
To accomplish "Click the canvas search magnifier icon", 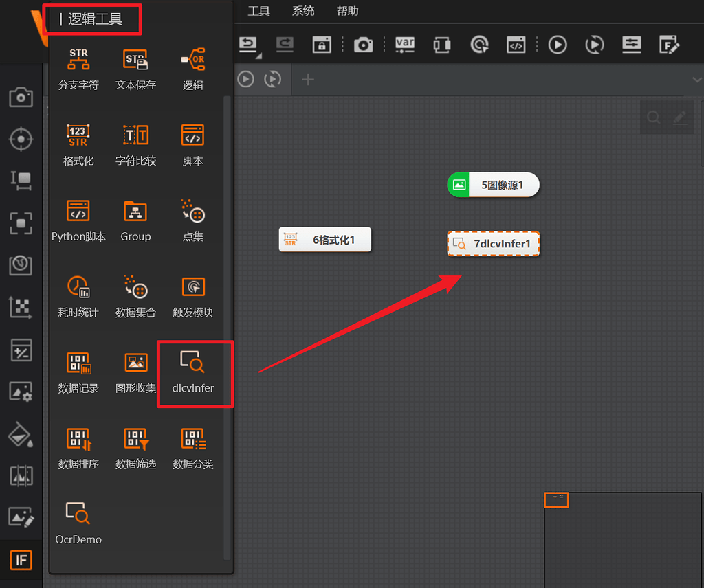I will click(x=653, y=117).
